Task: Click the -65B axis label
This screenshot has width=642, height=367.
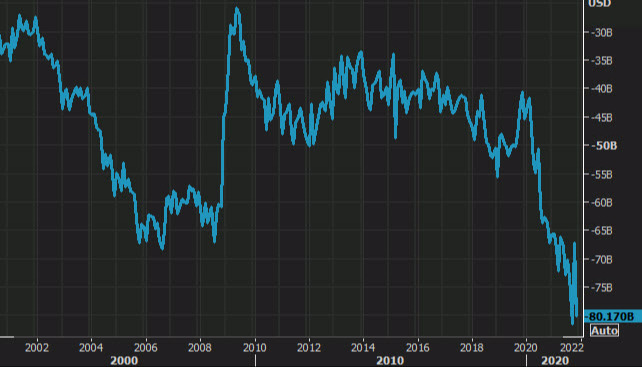Action: pyautogui.click(x=601, y=231)
